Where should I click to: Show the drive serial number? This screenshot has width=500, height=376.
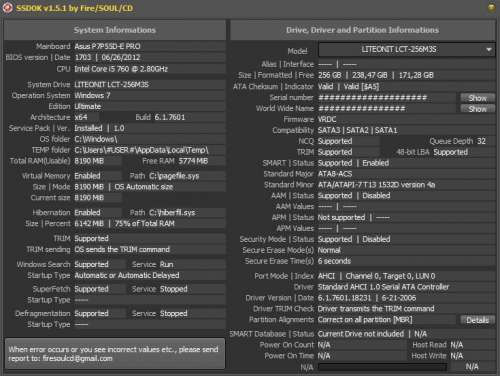coord(478,98)
